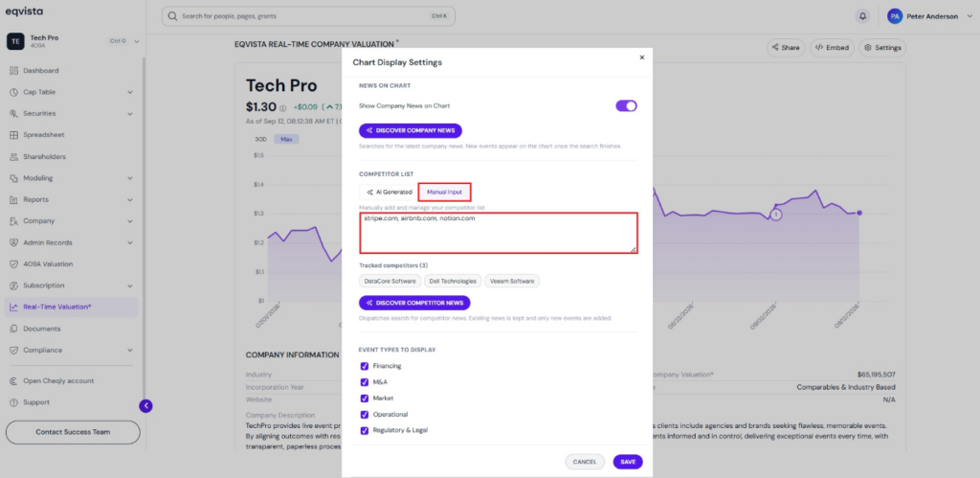This screenshot has width=980, height=478.
Task: Click the Spreadsheet sidebar icon
Action: coord(13,135)
